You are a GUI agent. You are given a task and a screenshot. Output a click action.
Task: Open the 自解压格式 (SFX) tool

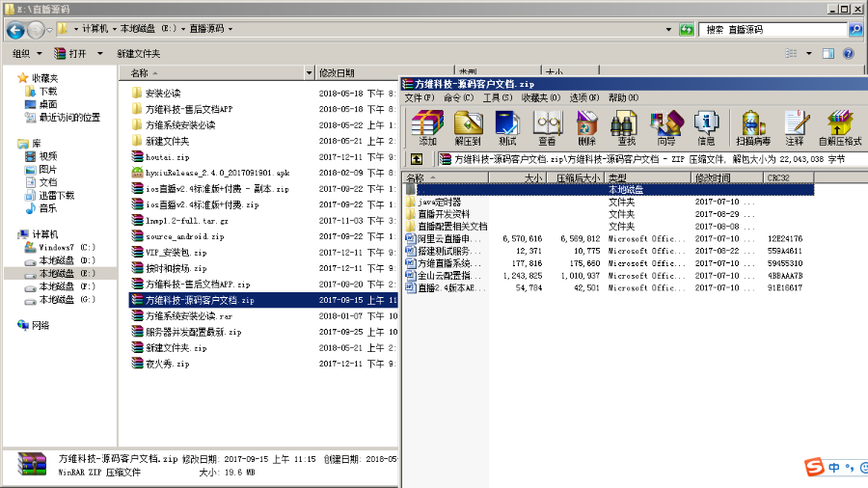pyautogui.click(x=839, y=126)
